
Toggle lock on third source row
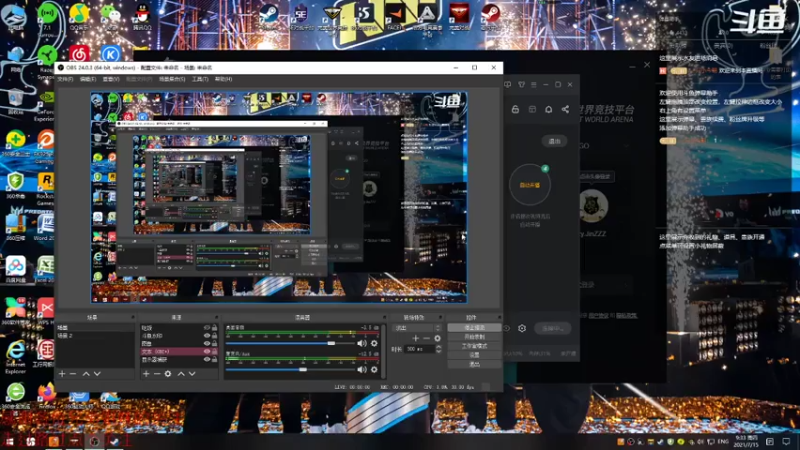coord(214,343)
